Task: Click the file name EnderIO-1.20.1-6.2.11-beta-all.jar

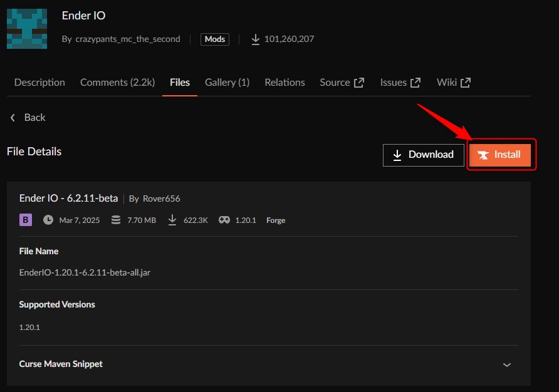Action: 85,272
